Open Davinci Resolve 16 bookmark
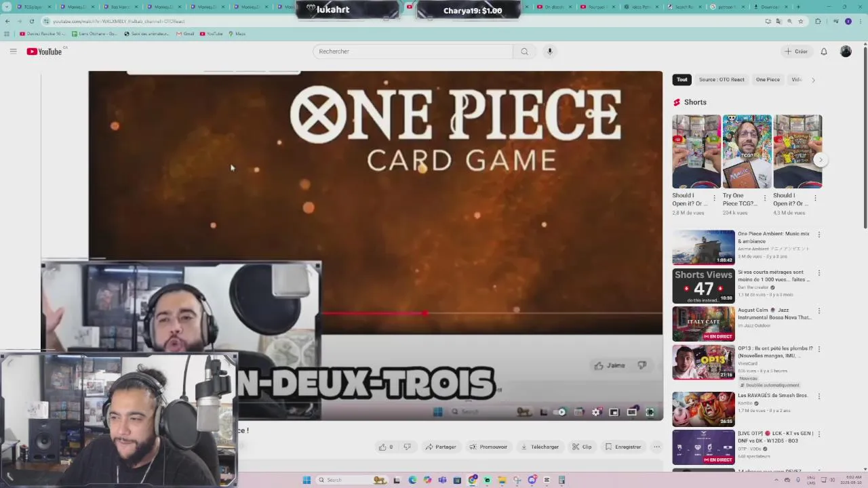Image resolution: width=868 pixels, height=488 pixels. 43,34
